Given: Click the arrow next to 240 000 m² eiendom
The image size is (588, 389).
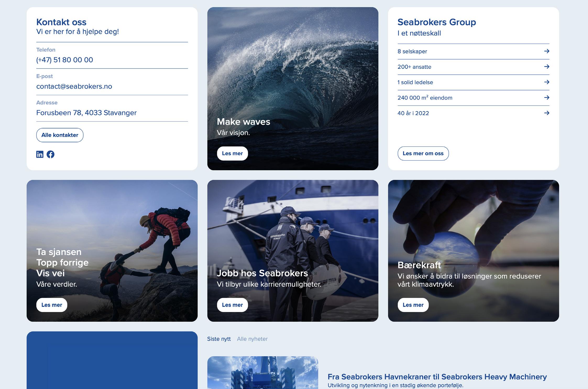Looking at the screenshot, I should pos(546,98).
